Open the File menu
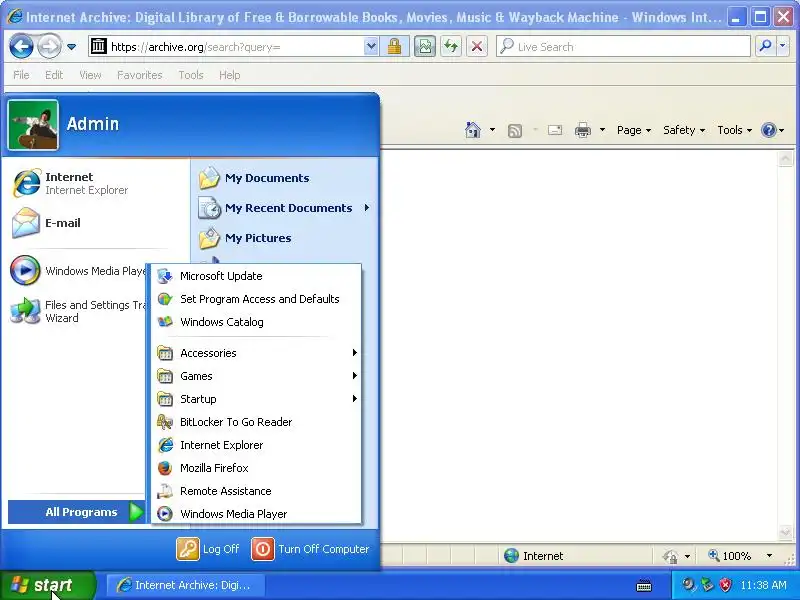Screen dimensions: 800x600 click(21, 75)
